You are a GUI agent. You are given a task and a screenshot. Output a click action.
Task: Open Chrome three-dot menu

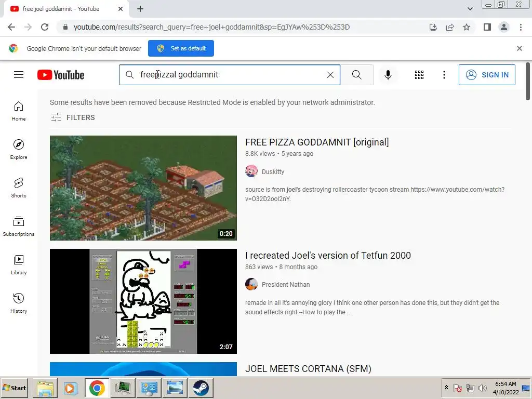pyautogui.click(x=521, y=27)
